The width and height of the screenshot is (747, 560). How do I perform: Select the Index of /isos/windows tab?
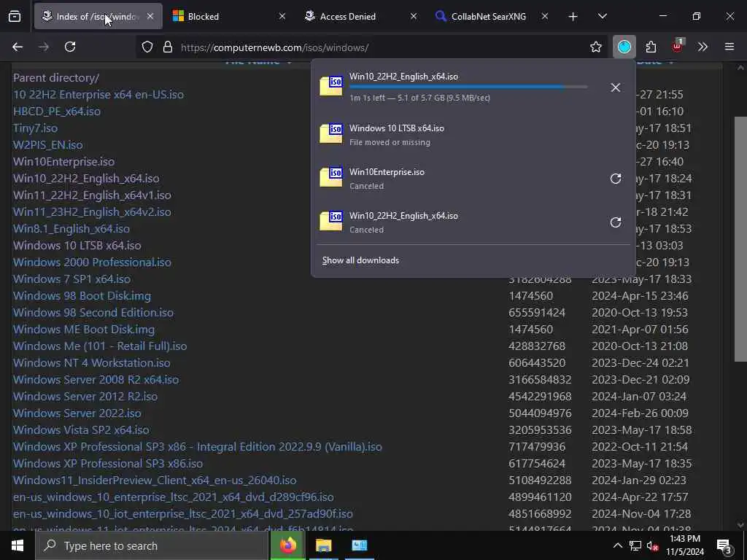pos(98,16)
